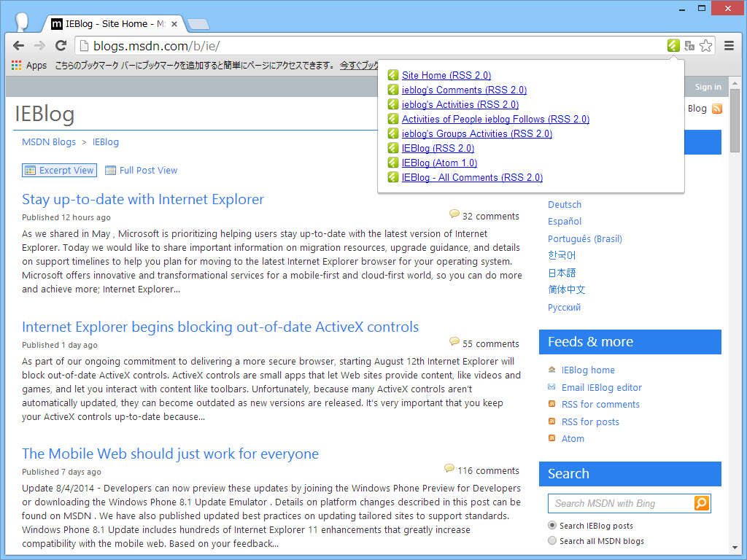Click the feed icon beside IEBlog (RSS 2.0)
The image size is (747, 560).
pos(393,148)
